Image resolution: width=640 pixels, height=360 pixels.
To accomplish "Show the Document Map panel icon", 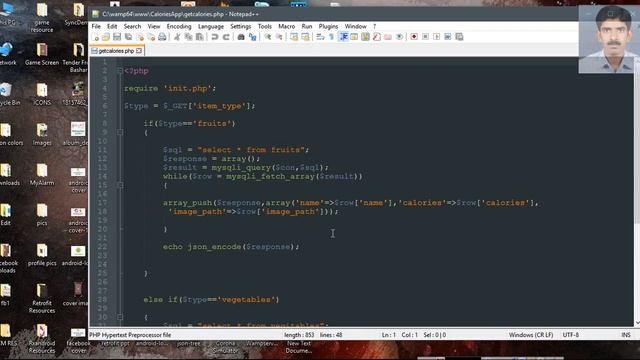I will point(365,37).
